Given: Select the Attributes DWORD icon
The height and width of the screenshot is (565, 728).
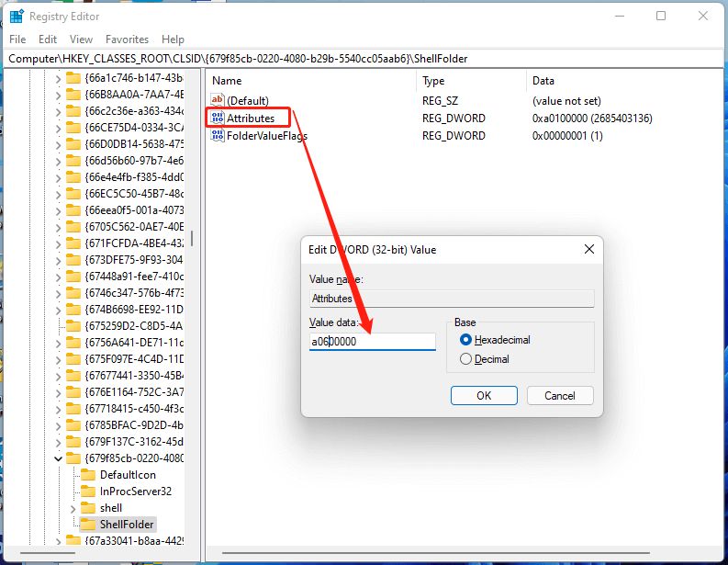Looking at the screenshot, I should [x=217, y=118].
